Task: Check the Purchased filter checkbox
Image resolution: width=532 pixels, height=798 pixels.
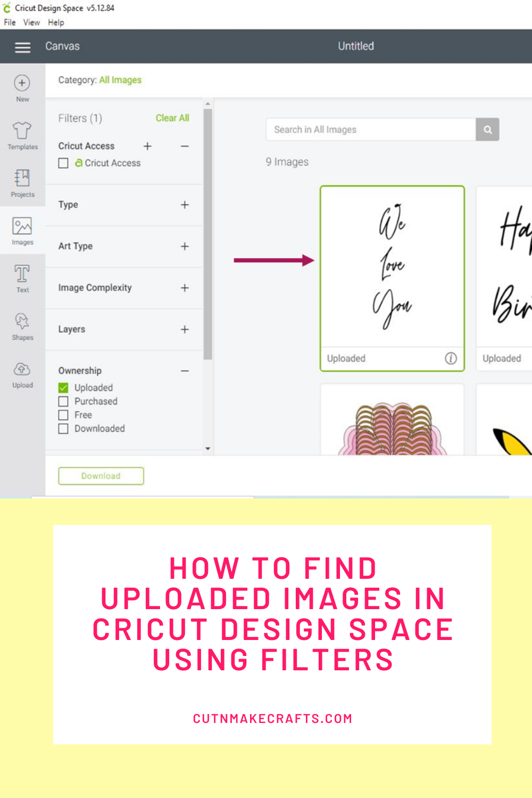Action: [x=63, y=401]
